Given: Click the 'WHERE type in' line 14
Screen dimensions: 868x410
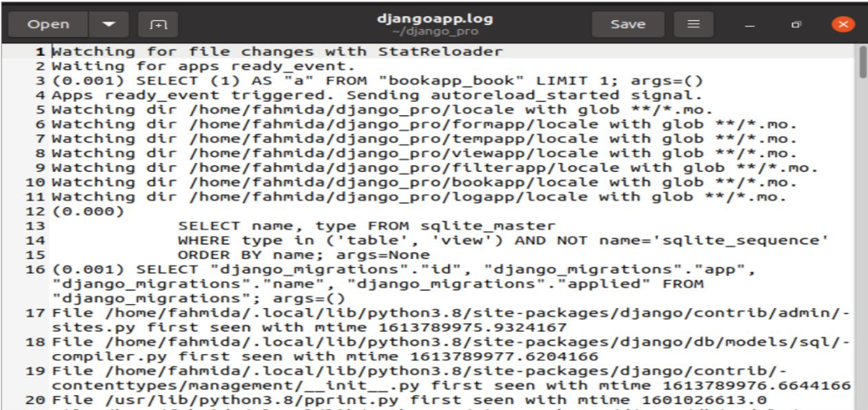Looking at the screenshot, I should click(x=503, y=240).
